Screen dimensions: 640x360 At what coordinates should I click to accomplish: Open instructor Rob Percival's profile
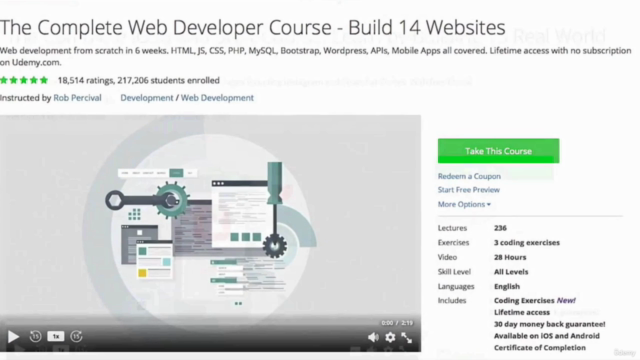click(77, 98)
